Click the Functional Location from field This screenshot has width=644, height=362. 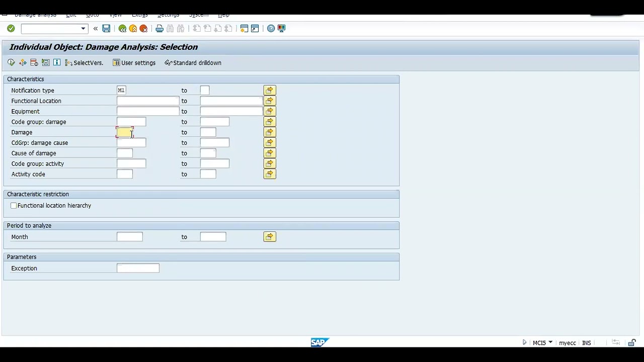(x=148, y=101)
